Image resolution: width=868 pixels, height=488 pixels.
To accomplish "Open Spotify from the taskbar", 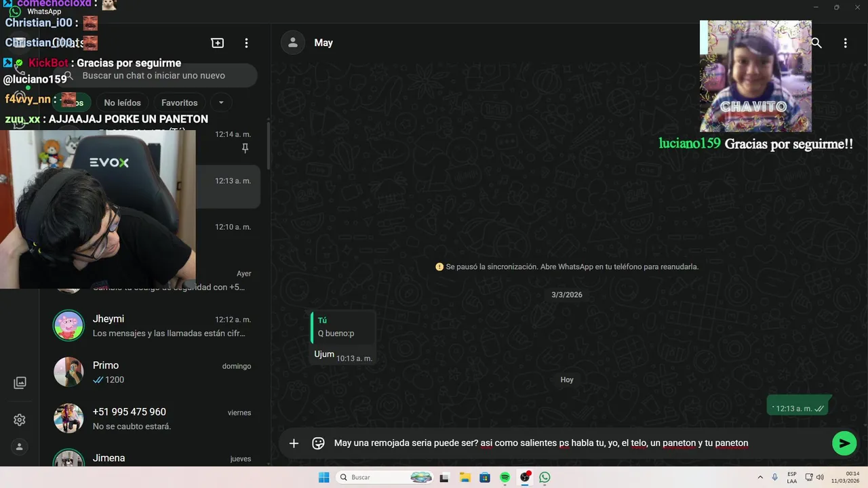I will (505, 478).
